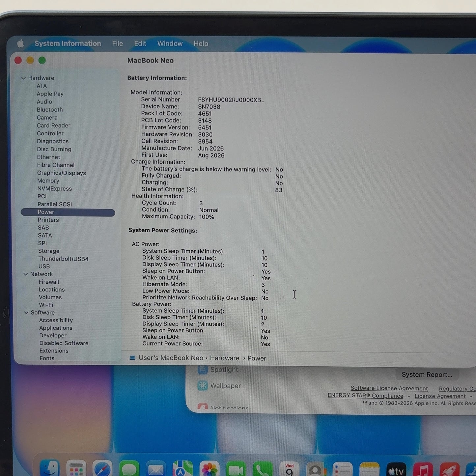Click Power in the bottom path bar
Viewport: 476px width, 476px height.
257,358
